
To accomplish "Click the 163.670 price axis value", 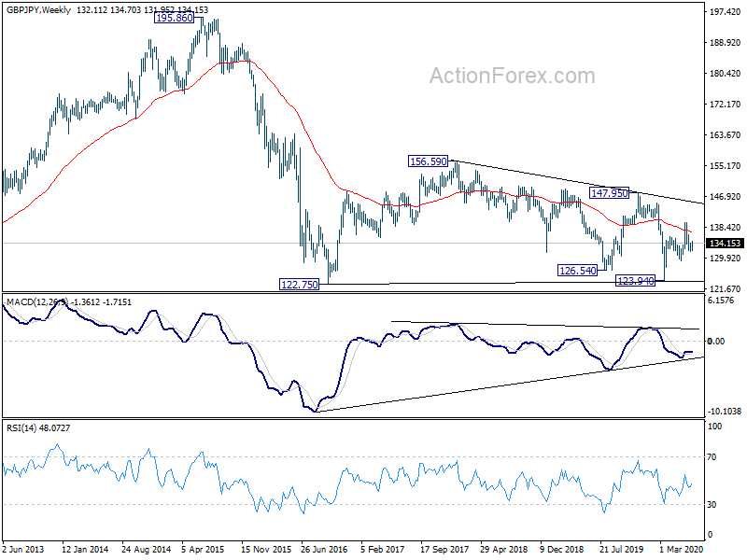I will click(x=725, y=134).
